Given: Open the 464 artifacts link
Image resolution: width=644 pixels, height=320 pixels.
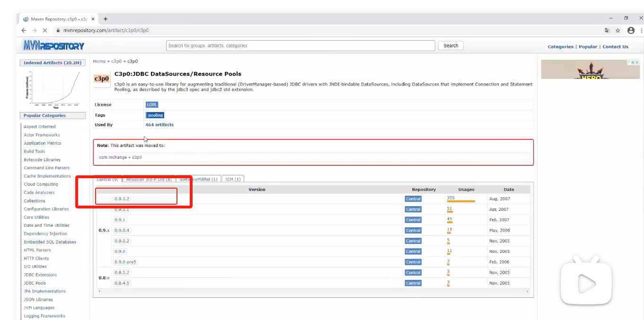Looking at the screenshot, I should (159, 125).
